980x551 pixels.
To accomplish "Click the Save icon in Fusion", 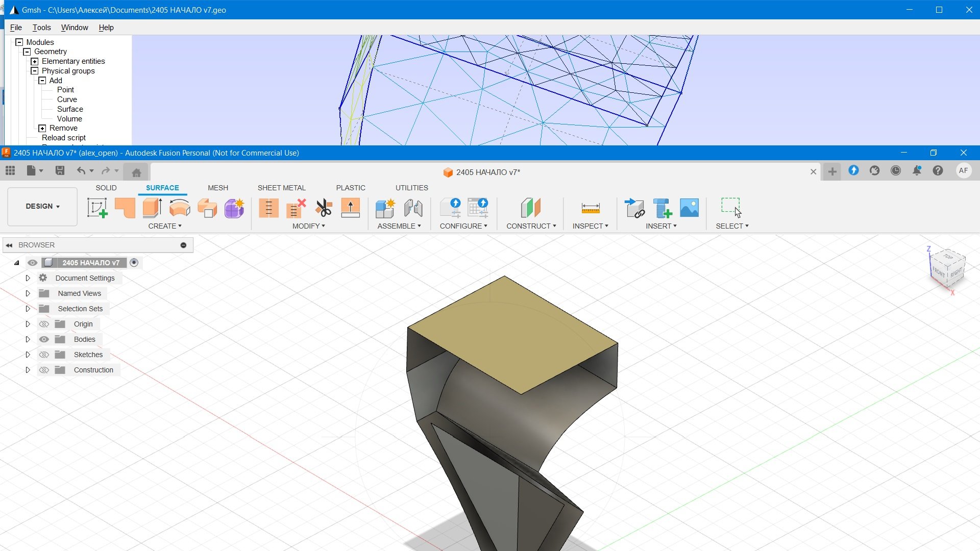I will pos(60,171).
